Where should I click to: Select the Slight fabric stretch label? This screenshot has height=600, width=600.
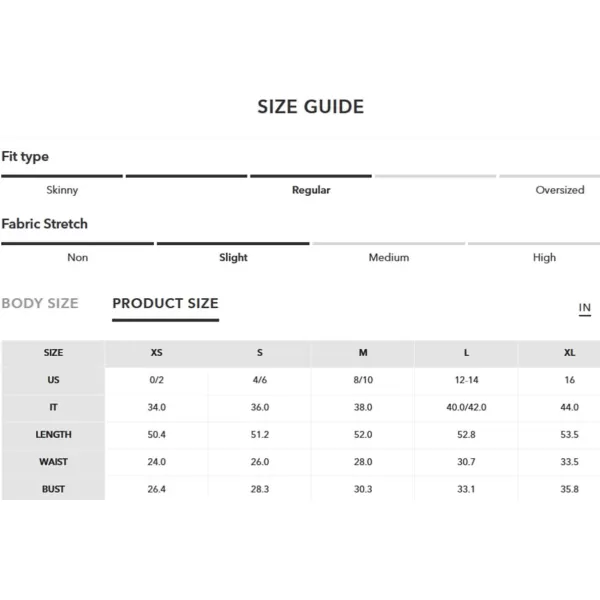point(233,258)
